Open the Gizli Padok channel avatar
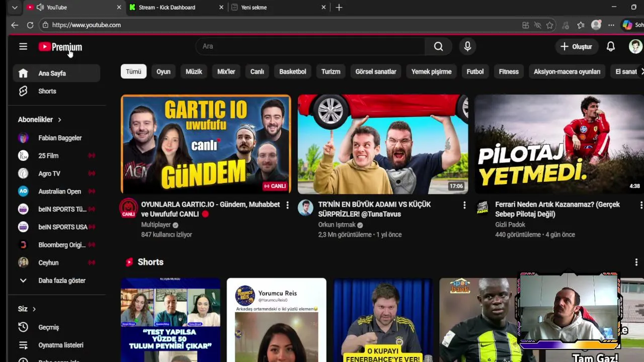Viewport: 644px width, 362px height. coord(482,208)
